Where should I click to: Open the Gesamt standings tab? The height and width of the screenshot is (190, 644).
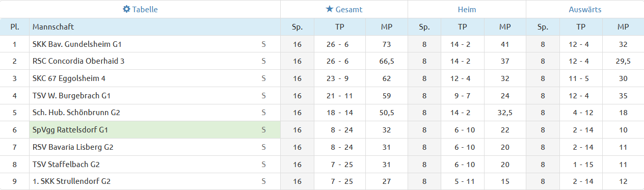[x=344, y=9]
